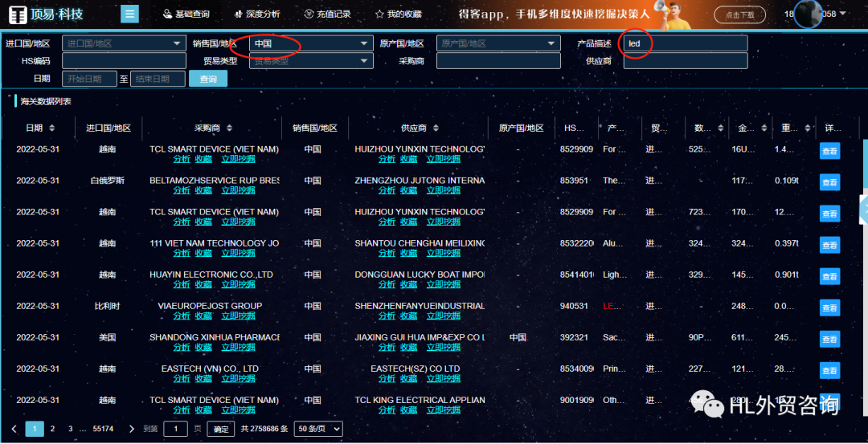Sort table by 供应商 column arrows
Viewport: 868px width, 444px height.
[x=436, y=128]
